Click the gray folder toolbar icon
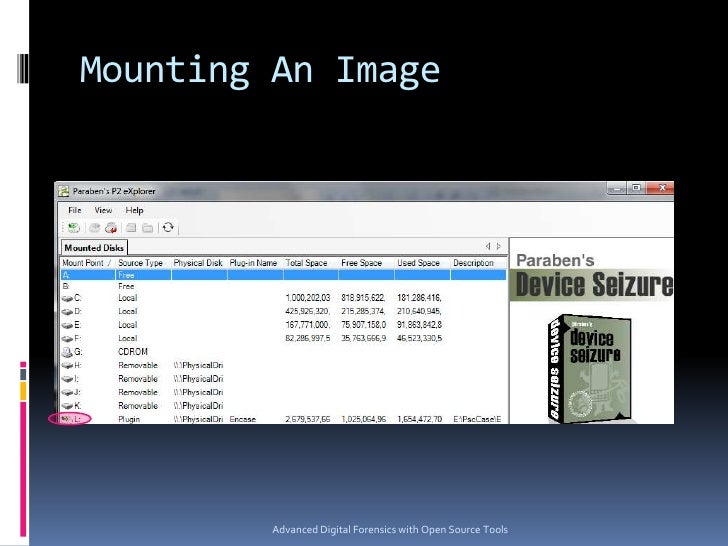 click(148, 228)
